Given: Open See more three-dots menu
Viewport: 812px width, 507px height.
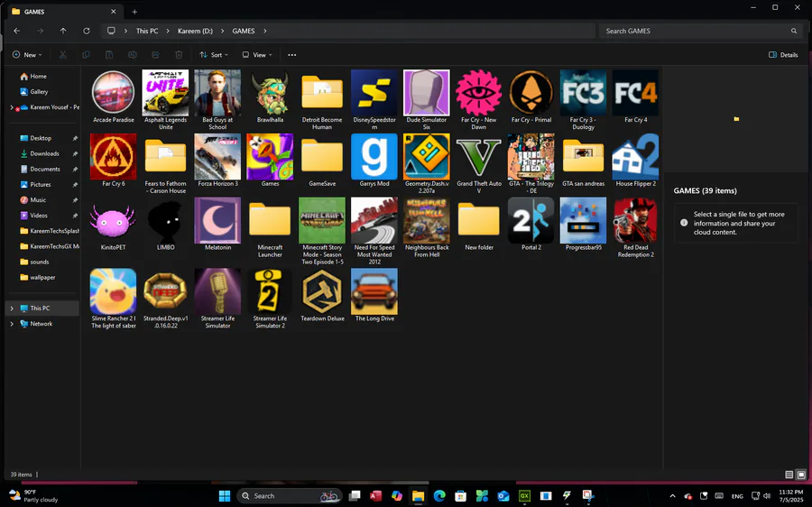Looking at the screenshot, I should tap(292, 55).
